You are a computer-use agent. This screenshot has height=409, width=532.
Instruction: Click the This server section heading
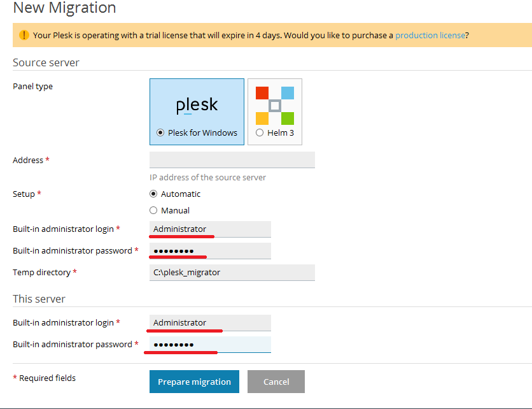39,299
